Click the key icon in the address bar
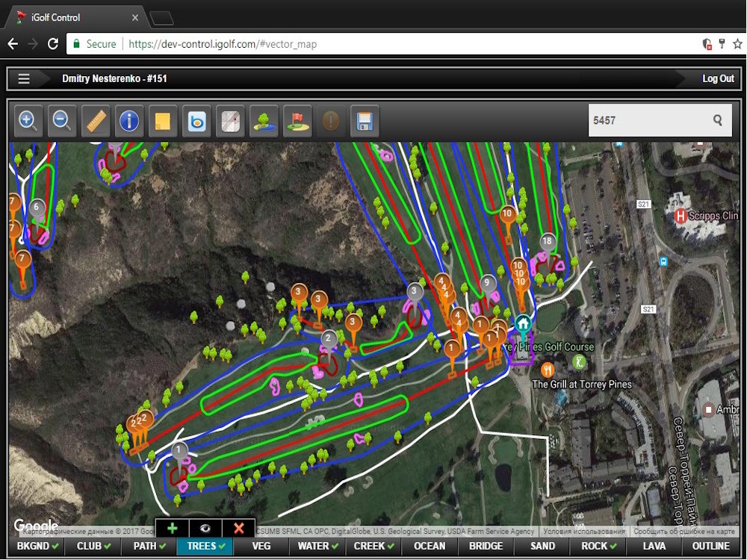The height and width of the screenshot is (560, 747). point(722,44)
